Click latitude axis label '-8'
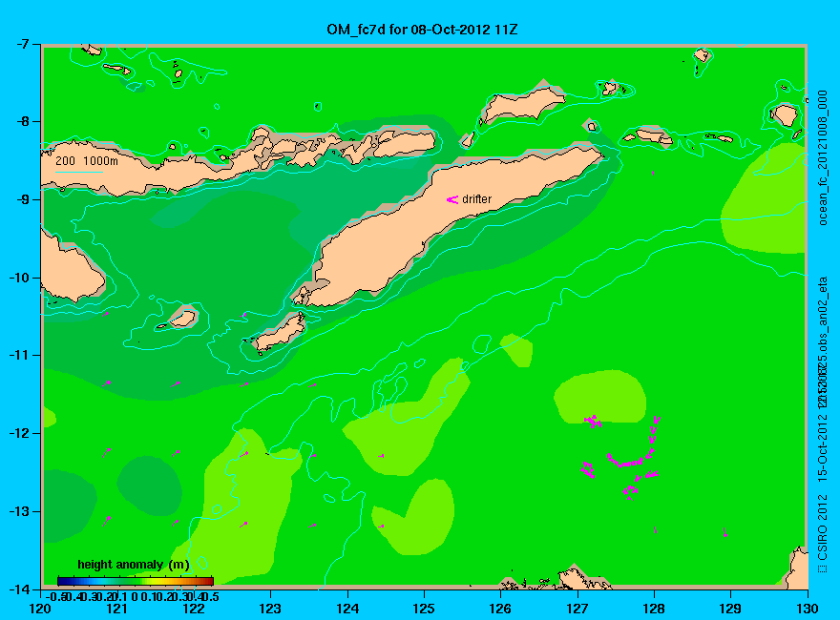This screenshot has width=840, height=620. click(21, 121)
